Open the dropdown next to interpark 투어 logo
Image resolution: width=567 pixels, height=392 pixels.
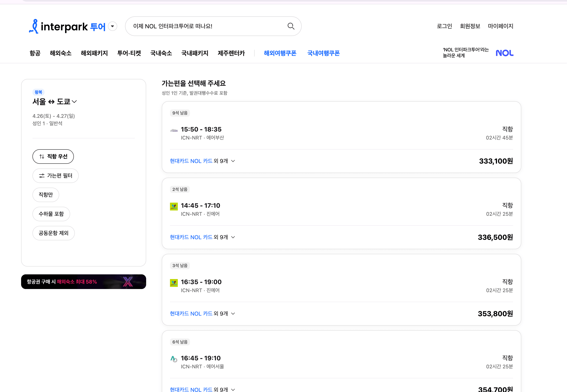point(113,26)
